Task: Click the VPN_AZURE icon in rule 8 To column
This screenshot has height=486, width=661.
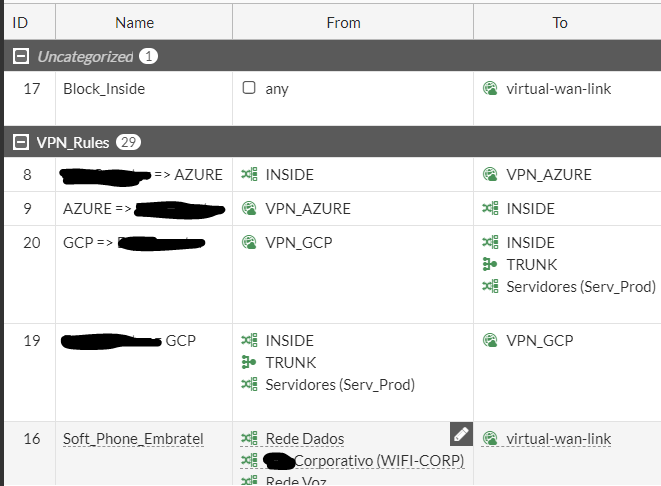Action: coord(490,175)
